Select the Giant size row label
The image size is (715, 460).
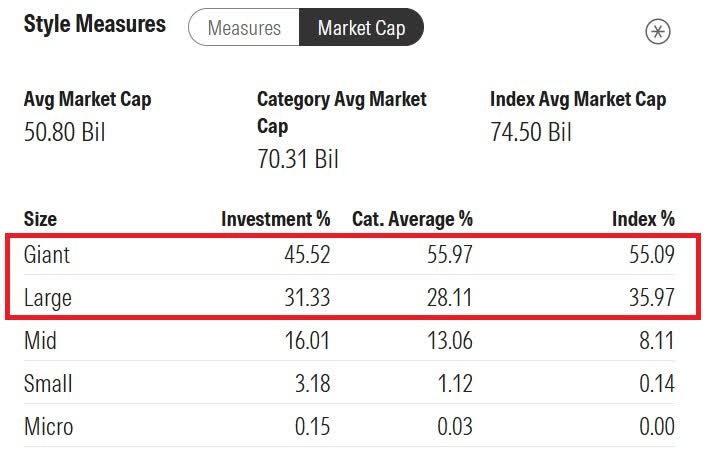click(47, 255)
